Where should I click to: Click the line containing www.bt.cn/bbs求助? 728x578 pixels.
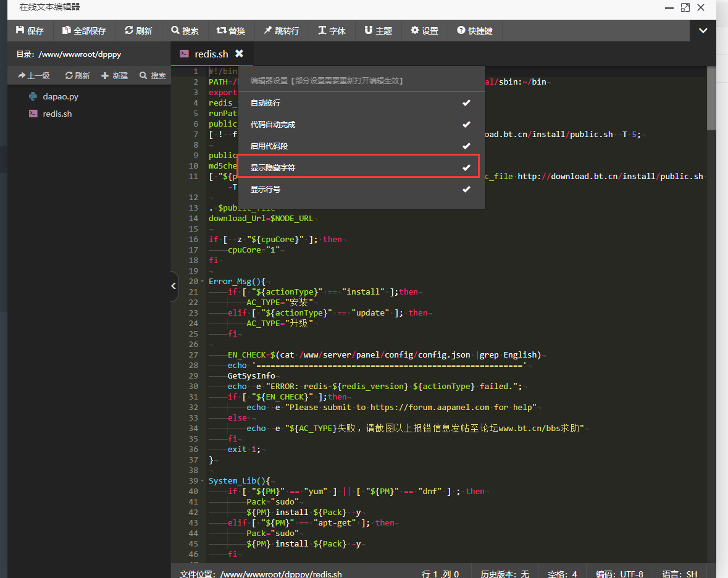click(x=415, y=428)
